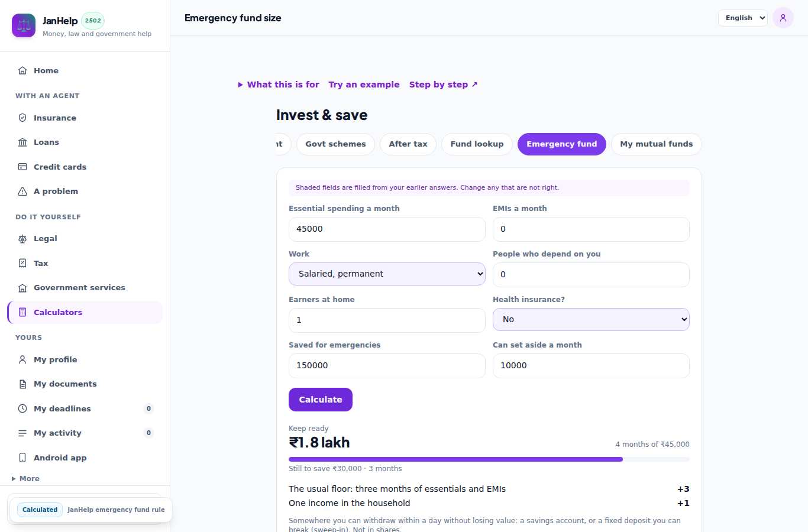Open the English language dropdown

[x=743, y=18]
